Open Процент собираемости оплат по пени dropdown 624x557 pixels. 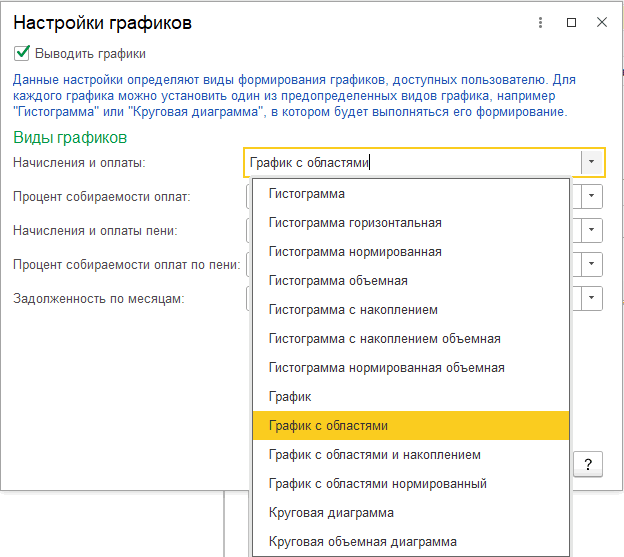(x=592, y=264)
